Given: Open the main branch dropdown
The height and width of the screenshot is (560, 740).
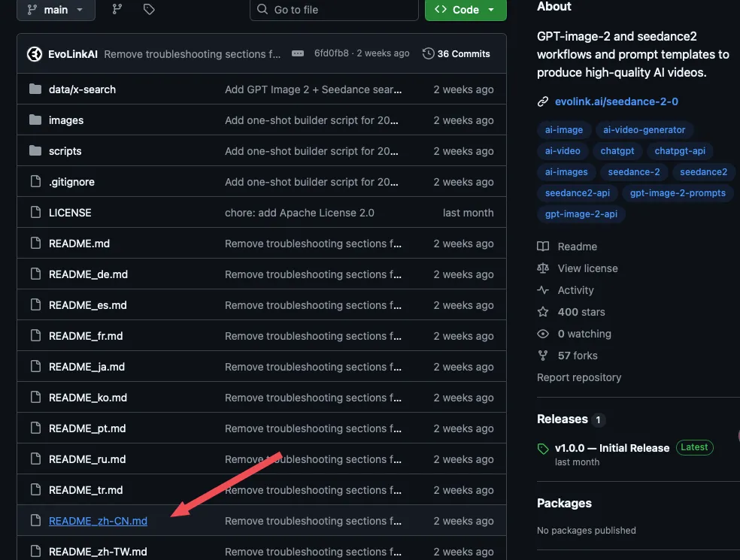Looking at the screenshot, I should coord(56,10).
